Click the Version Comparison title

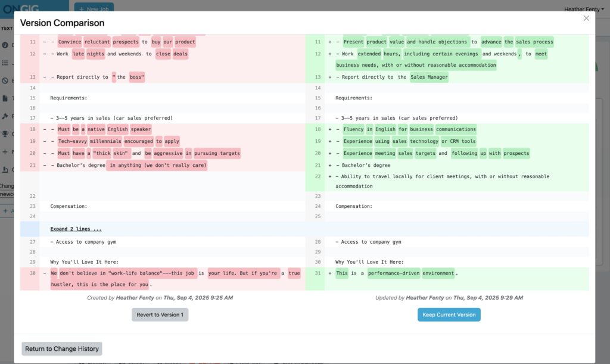pos(62,23)
